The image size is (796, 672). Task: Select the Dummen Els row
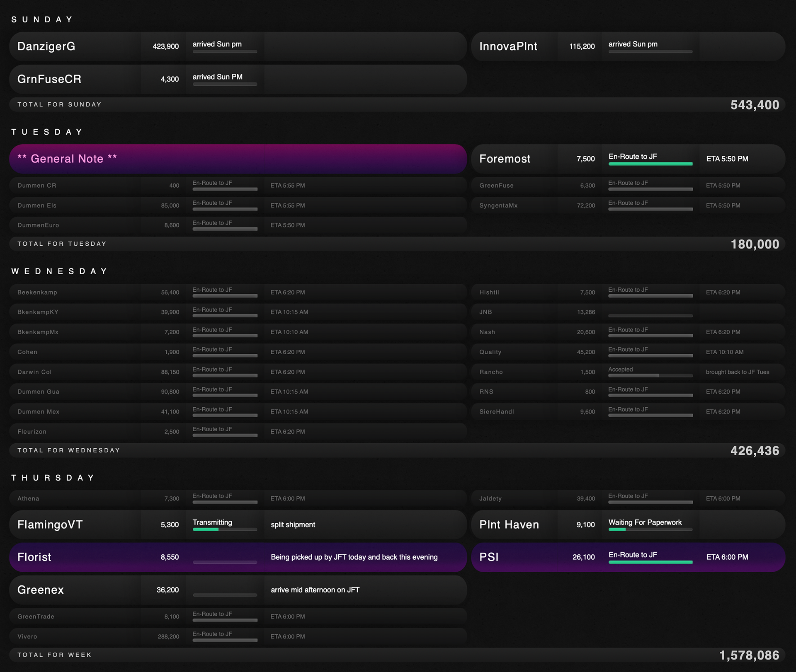pos(238,205)
